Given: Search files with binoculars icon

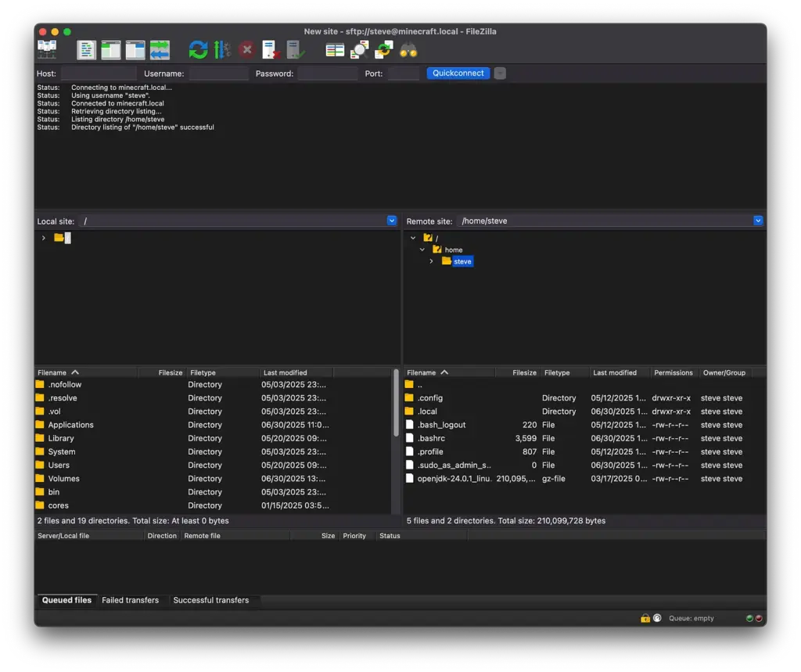Looking at the screenshot, I should pos(408,50).
